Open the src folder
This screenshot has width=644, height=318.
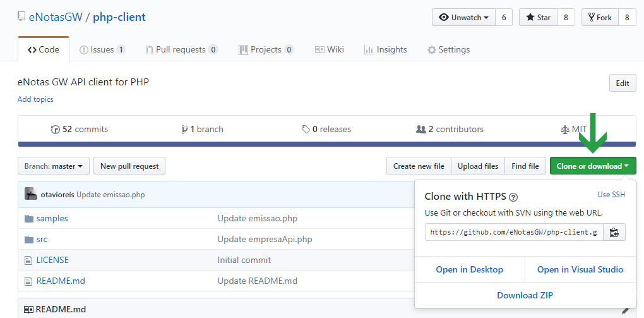pyautogui.click(x=42, y=240)
